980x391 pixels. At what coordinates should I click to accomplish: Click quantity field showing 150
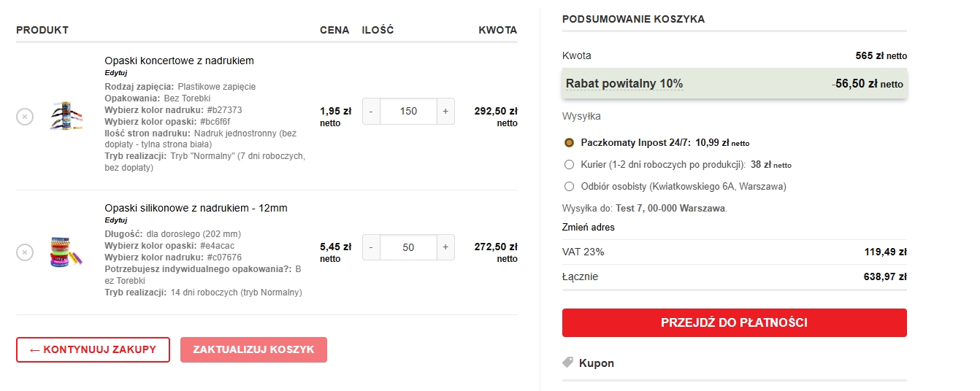click(x=408, y=111)
